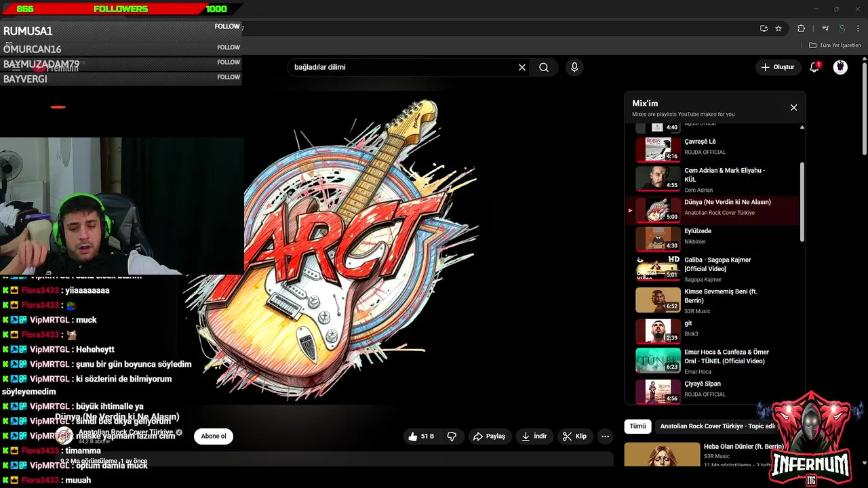The width and height of the screenshot is (868, 488).
Task: Open the Chrome profile icon
Action: point(842,28)
